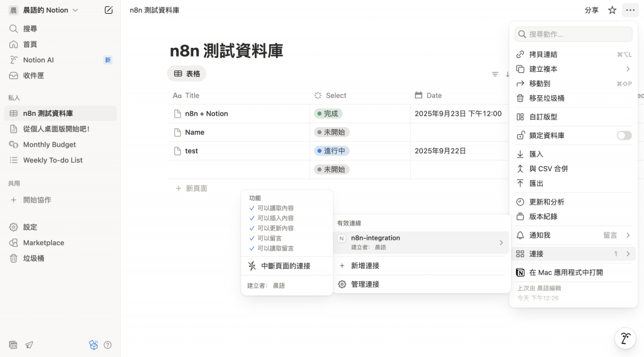
Task: Click the 可以讀取內容 checkmark
Action: tap(252, 208)
